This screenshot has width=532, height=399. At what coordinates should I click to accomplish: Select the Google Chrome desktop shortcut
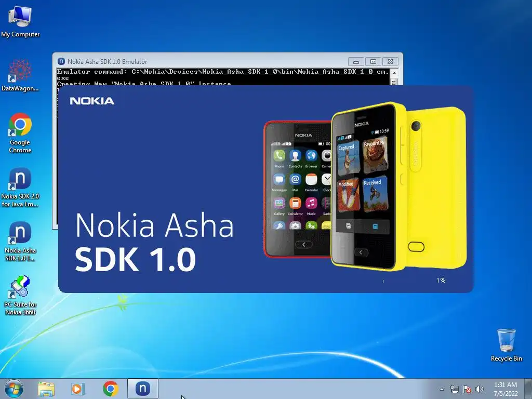tap(20, 133)
